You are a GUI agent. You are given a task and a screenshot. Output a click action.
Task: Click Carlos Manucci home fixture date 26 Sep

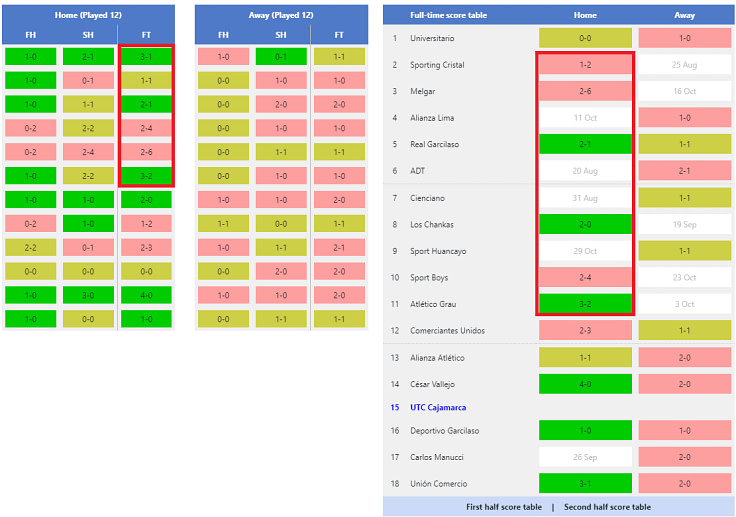coord(585,457)
